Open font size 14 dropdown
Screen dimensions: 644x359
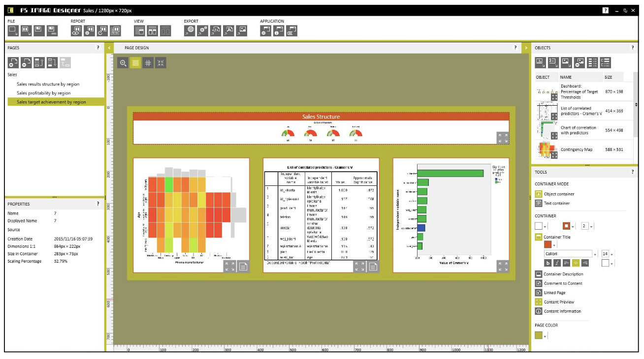[x=612, y=254]
